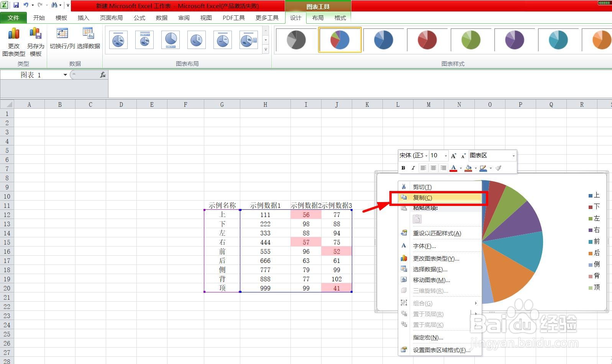Choose Change Chart Type (更改图表类型) in context menu

pyautogui.click(x=440, y=258)
